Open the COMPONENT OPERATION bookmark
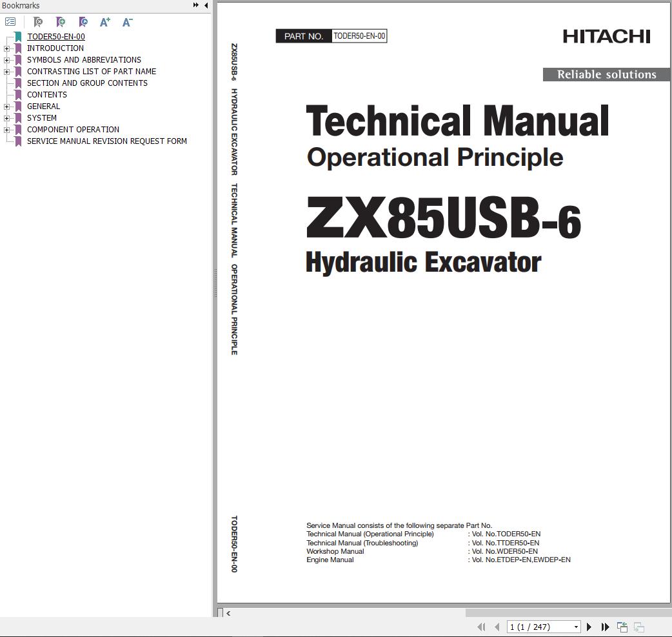 pos(73,129)
